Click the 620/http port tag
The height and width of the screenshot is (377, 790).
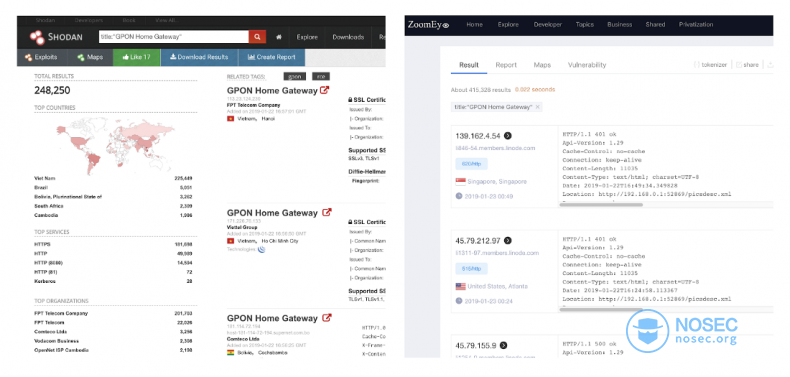click(x=472, y=164)
